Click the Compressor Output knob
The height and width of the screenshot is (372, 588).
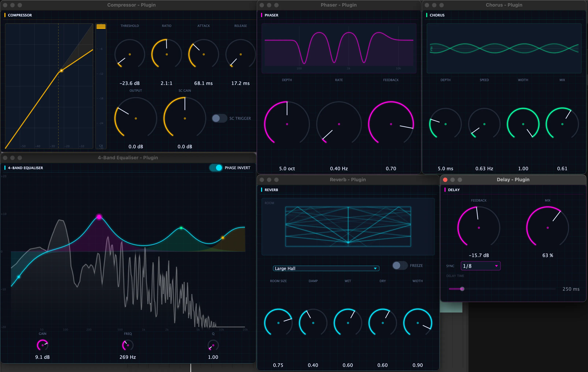[x=136, y=118]
